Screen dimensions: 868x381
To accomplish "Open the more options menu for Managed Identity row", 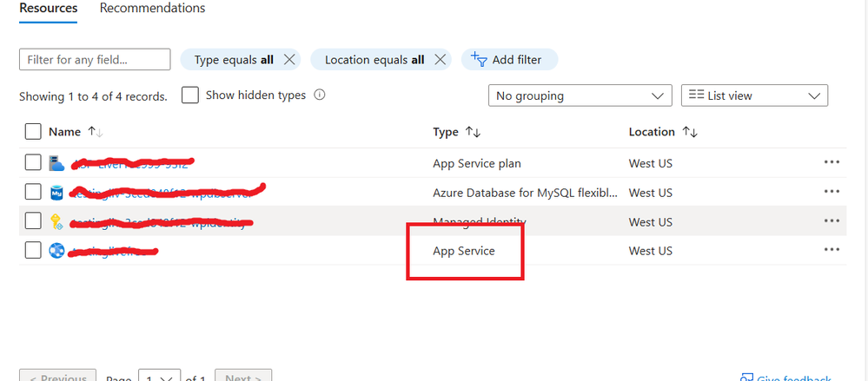I will pyautogui.click(x=832, y=220).
